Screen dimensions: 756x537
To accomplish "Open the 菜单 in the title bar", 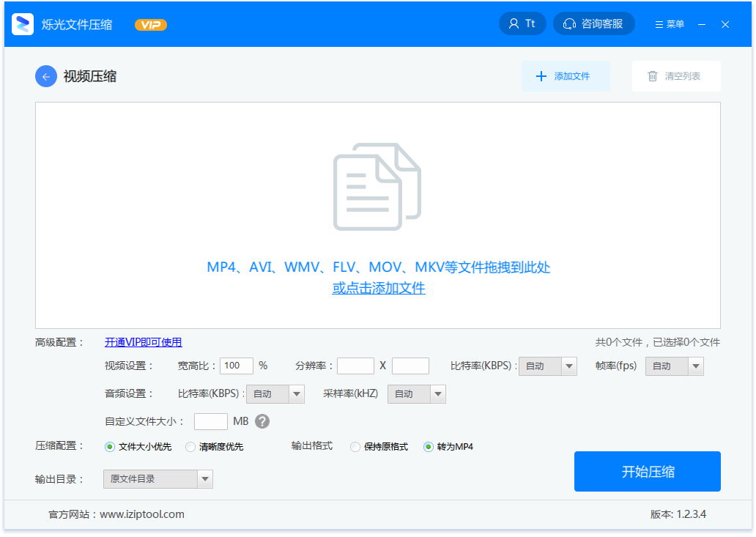I will coord(668,23).
